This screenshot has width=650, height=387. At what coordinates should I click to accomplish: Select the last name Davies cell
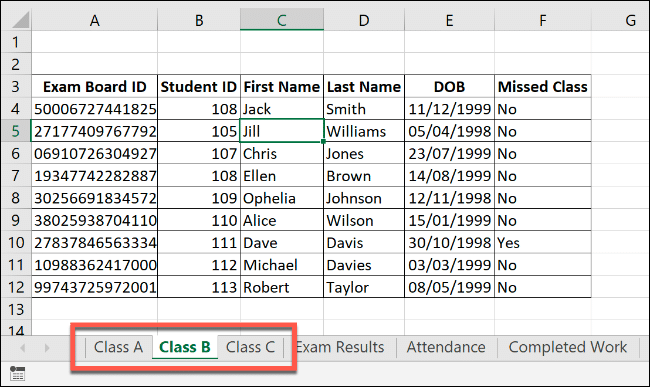(x=364, y=265)
